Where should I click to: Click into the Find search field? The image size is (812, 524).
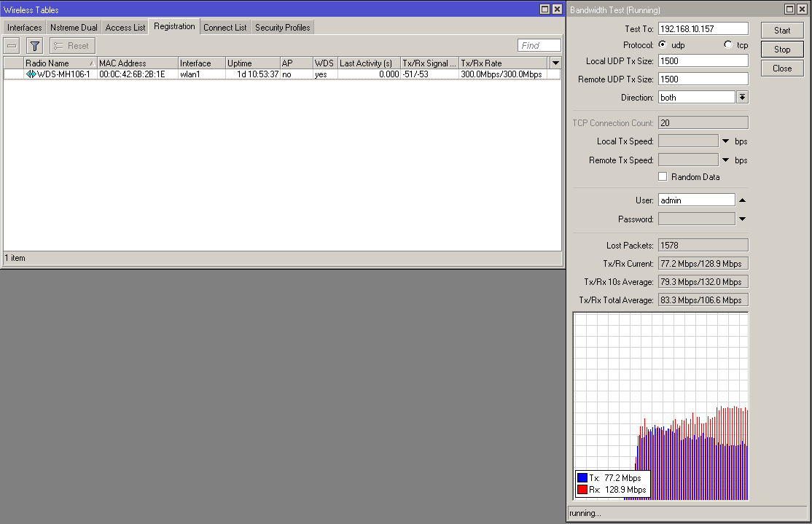[539, 46]
